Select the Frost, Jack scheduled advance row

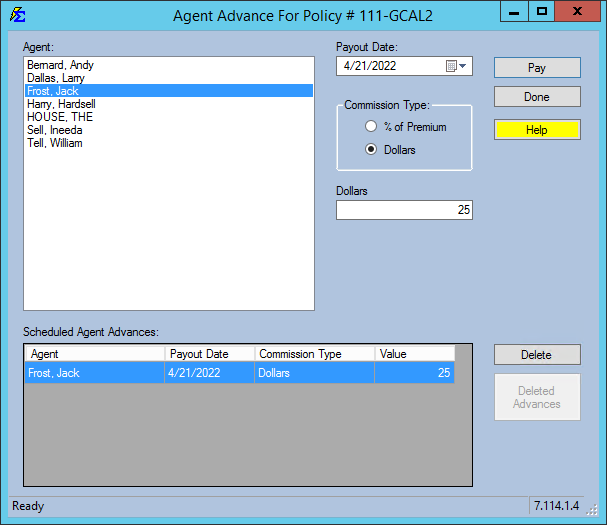240,373
